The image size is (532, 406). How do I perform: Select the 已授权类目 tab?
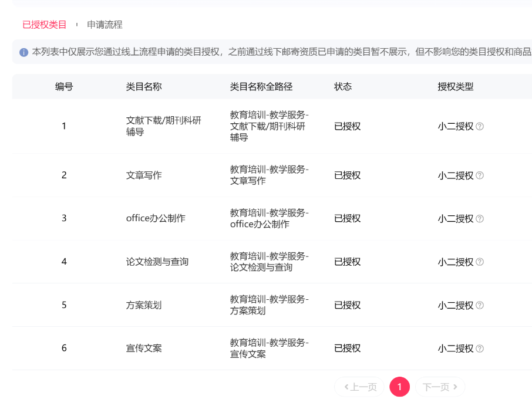click(x=44, y=25)
